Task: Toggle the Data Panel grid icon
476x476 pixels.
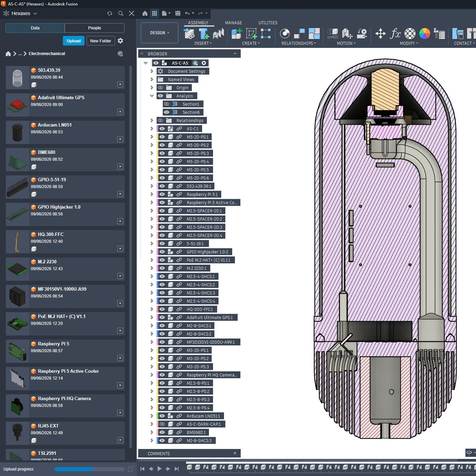Action: (x=155, y=13)
